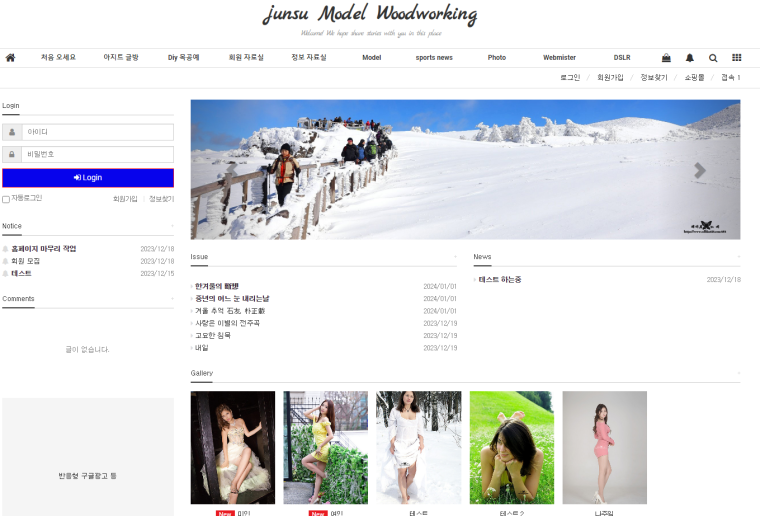The image size is (760, 516).
Task: Open the DSLR menu
Action: coord(622,57)
